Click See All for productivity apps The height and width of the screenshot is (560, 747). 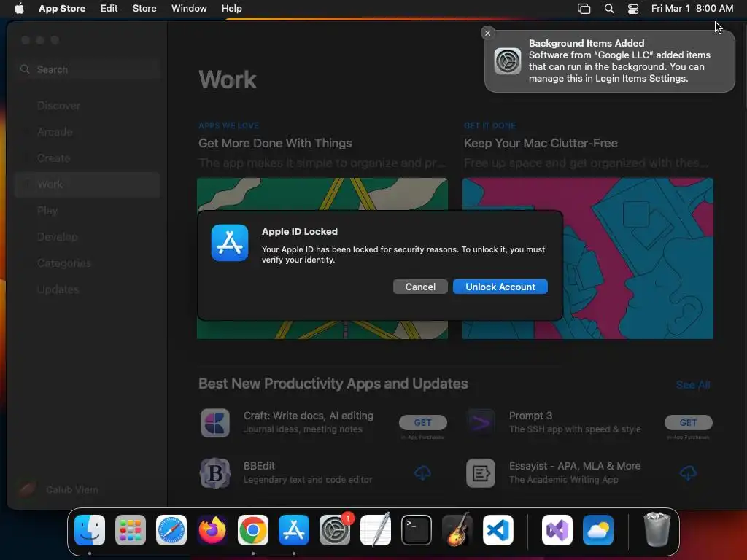(693, 385)
